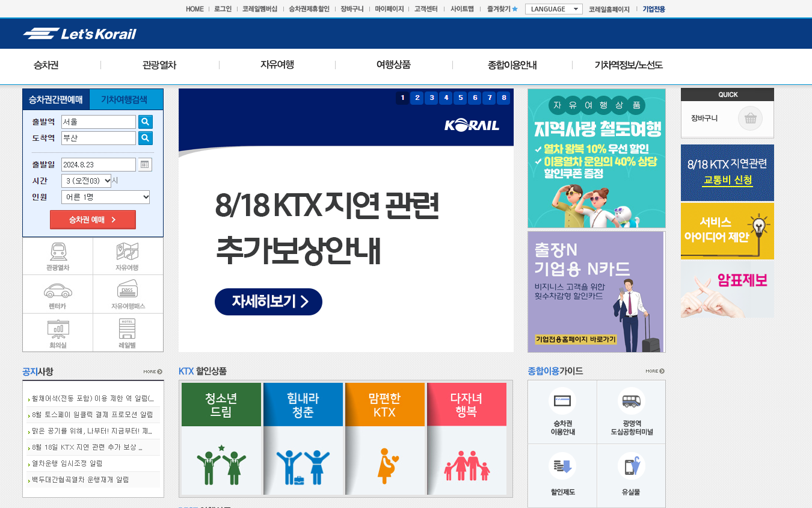The width and height of the screenshot is (812, 508).
Task: Click the 출발역 input field
Action: click(x=99, y=122)
